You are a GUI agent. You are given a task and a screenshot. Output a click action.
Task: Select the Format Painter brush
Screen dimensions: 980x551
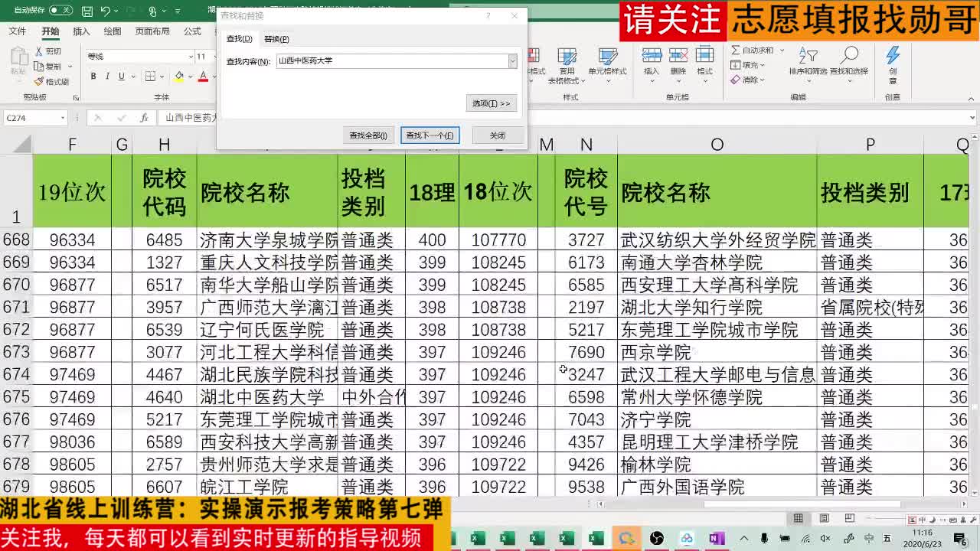pos(38,81)
